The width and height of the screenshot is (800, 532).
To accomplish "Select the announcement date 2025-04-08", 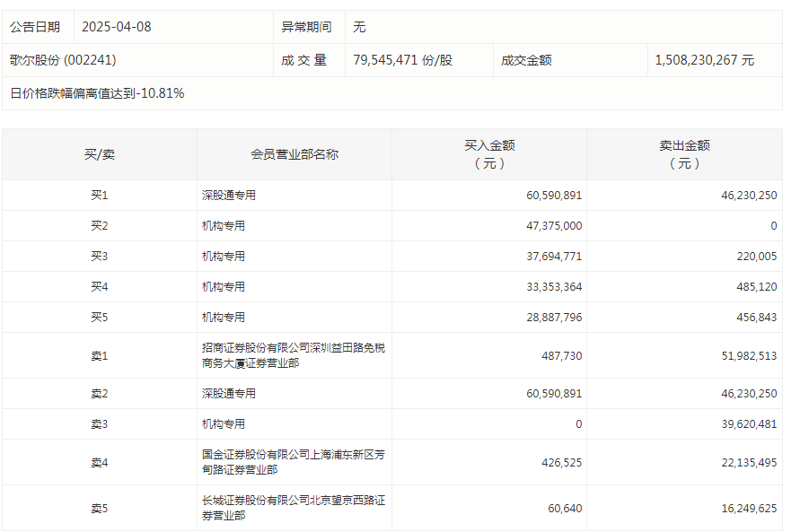I will tap(117, 27).
